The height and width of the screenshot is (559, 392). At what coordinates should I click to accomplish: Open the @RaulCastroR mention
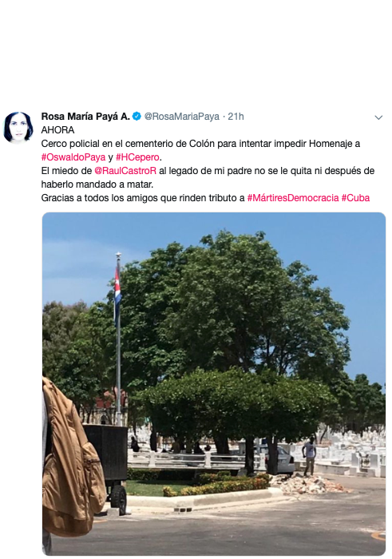click(125, 171)
